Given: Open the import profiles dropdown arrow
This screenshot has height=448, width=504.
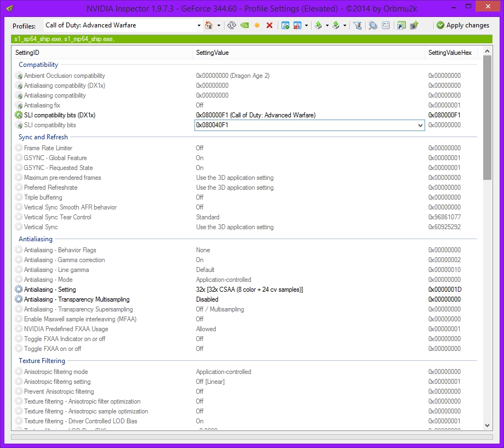Looking at the screenshot, I should click(345, 25).
